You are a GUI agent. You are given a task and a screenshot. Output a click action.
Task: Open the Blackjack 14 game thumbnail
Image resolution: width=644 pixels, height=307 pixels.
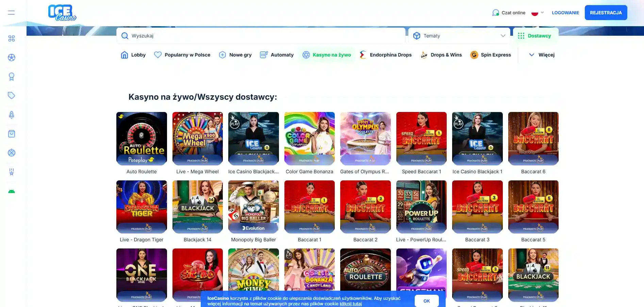[198, 207]
